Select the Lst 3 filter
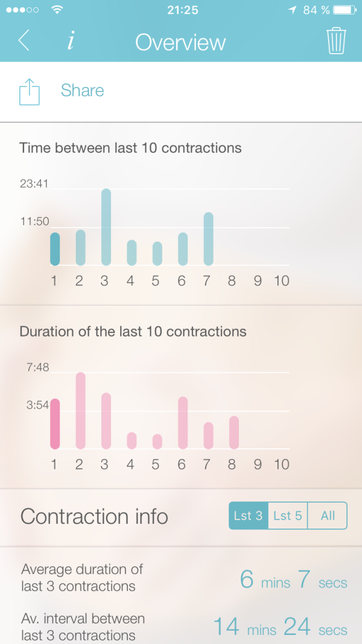 tap(248, 516)
